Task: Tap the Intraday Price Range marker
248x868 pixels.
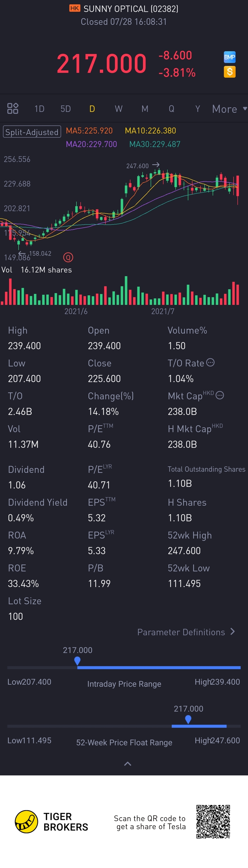Action: point(77,661)
